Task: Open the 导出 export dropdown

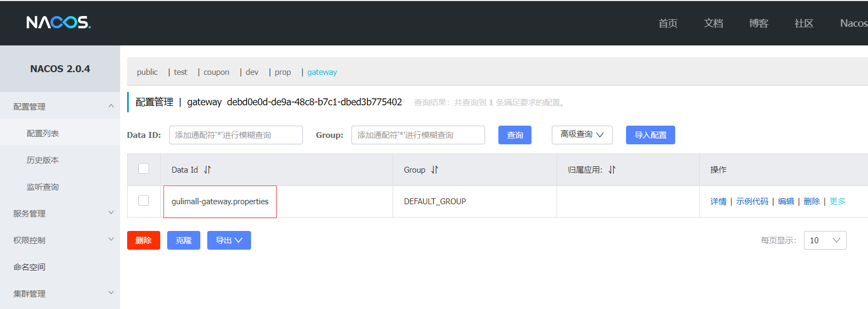Action: pyautogui.click(x=229, y=240)
